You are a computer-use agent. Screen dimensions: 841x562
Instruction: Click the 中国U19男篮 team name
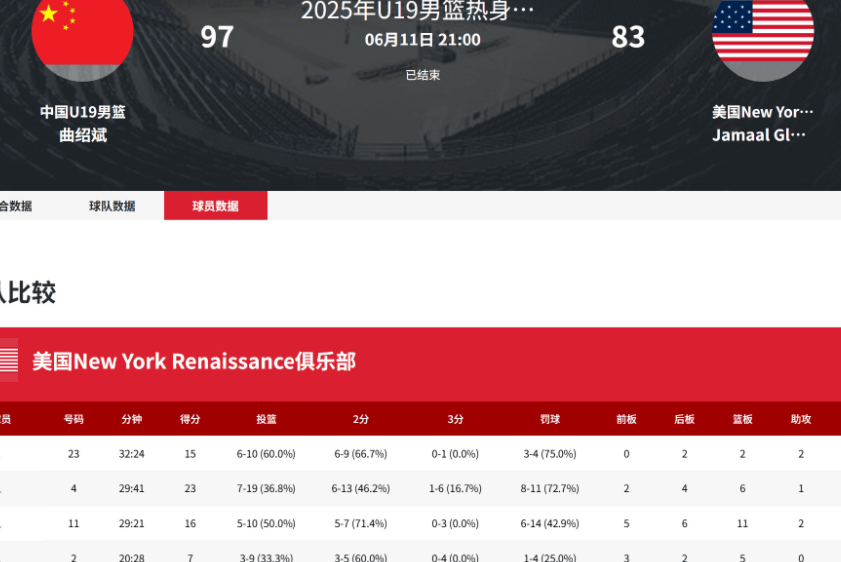click(x=83, y=112)
